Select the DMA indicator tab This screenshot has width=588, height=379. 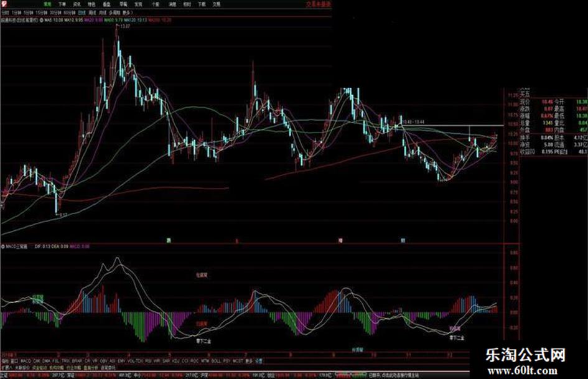[47, 361]
